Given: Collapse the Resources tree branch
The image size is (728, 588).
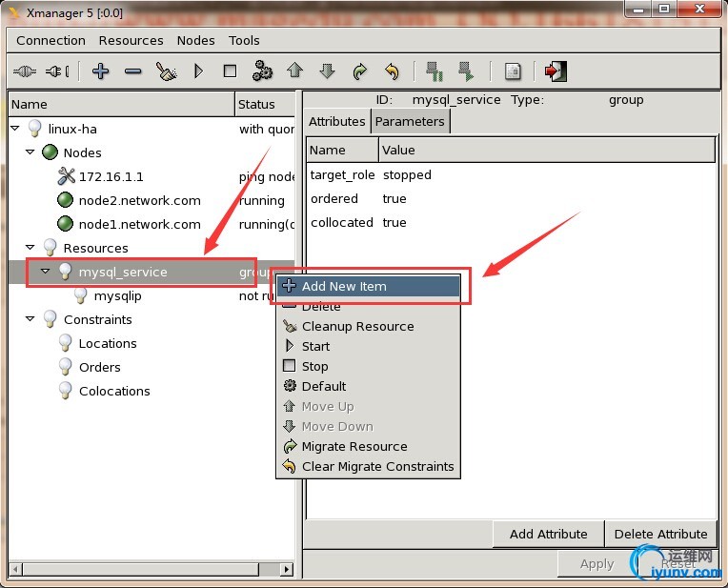Looking at the screenshot, I should (30, 247).
